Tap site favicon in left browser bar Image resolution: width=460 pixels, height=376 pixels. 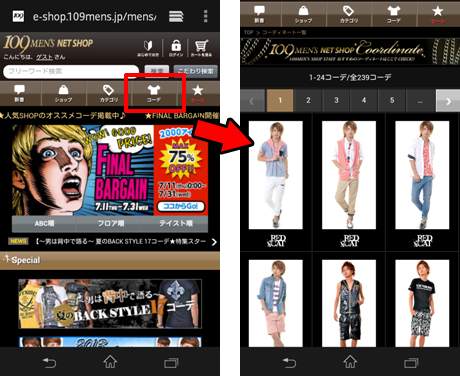[18, 16]
